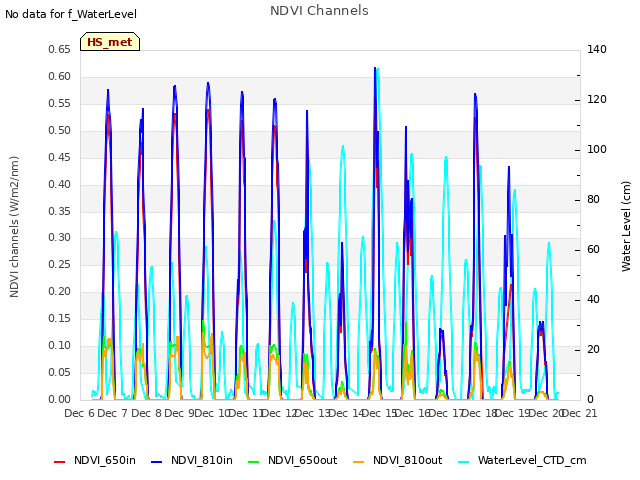This screenshot has height=480, width=640.
Task: Click the orange NDVI_810out legend swatch
Action: click(x=359, y=462)
